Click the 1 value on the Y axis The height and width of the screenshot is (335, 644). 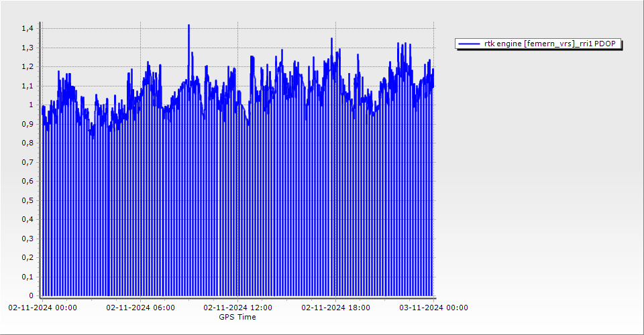pyautogui.click(x=30, y=105)
